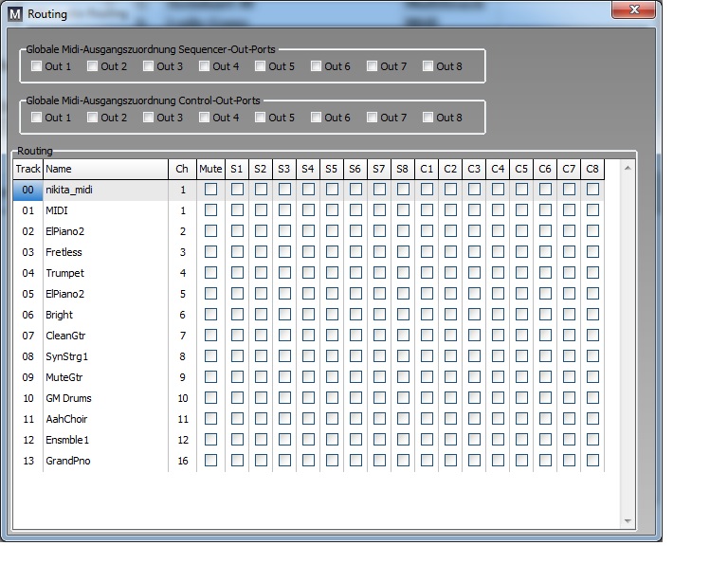Route Fretless track to S3
The image size is (728, 582).
pos(284,252)
